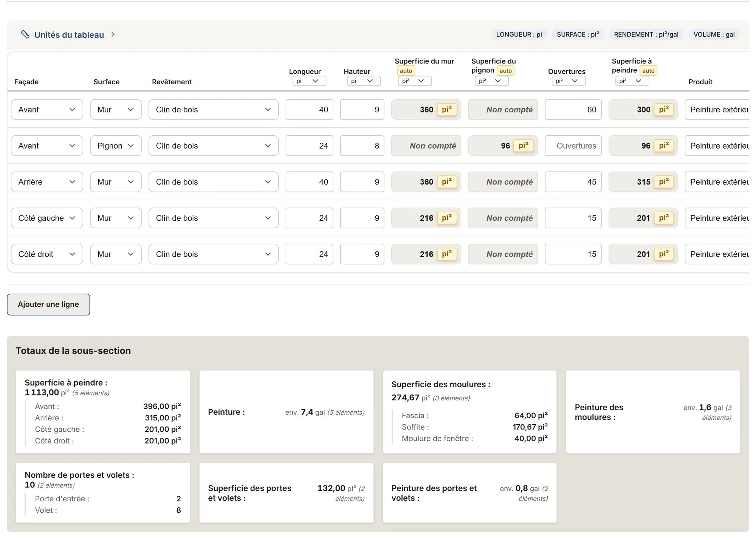Open the Longueur unit dropdown
Viewport: 756px width, 538px height.
point(309,81)
